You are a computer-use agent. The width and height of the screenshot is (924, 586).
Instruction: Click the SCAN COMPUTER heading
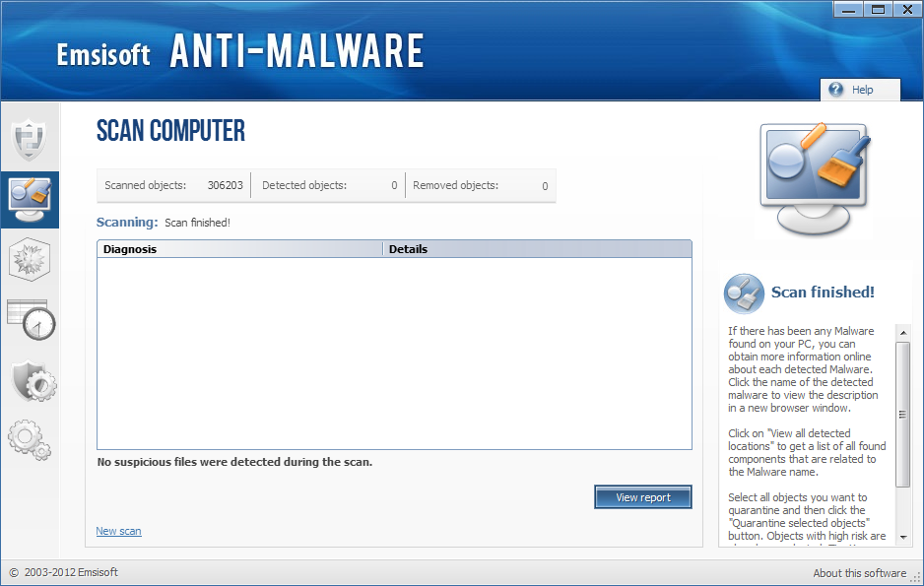[170, 131]
